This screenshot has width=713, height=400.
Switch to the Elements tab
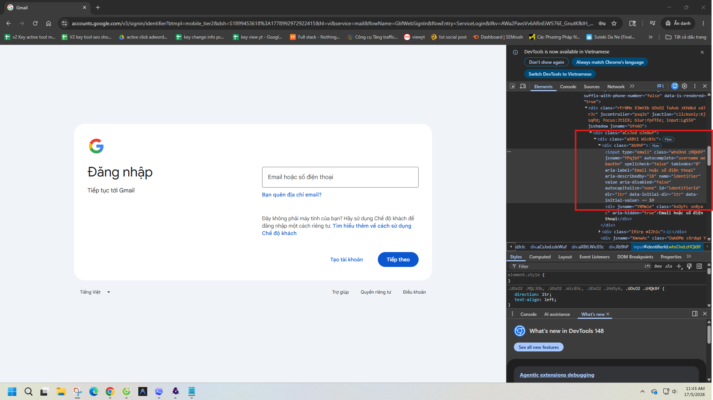(543, 86)
